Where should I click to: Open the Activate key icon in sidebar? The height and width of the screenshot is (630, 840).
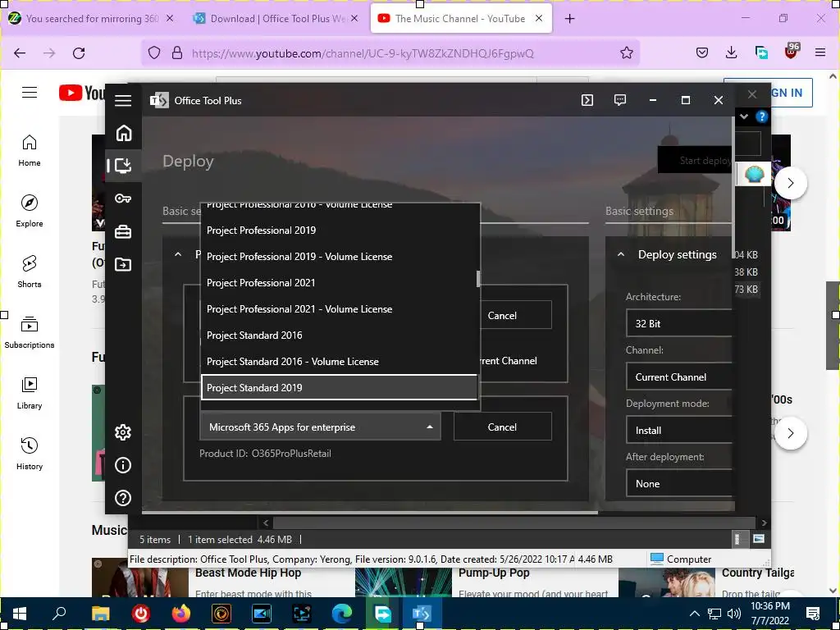123,199
